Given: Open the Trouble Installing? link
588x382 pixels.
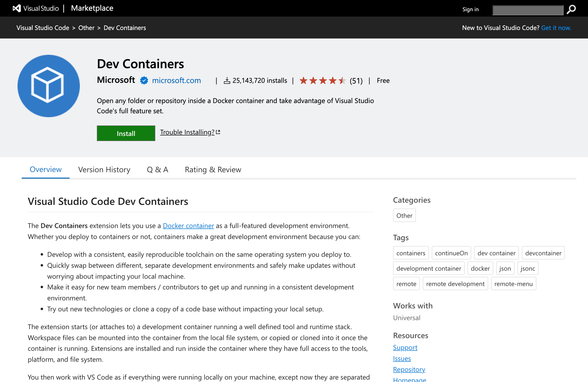Looking at the screenshot, I should click(187, 132).
